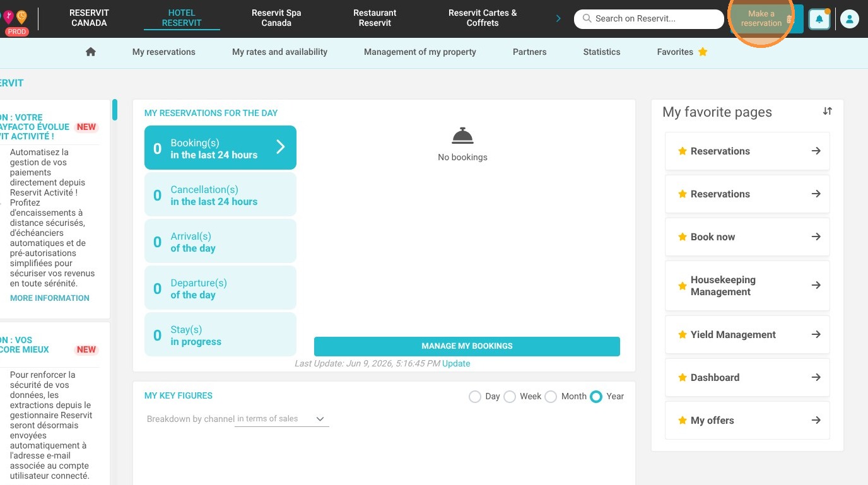Click the arrow on Housekeeping Management favorite
This screenshot has height=485, width=868.
(x=816, y=285)
